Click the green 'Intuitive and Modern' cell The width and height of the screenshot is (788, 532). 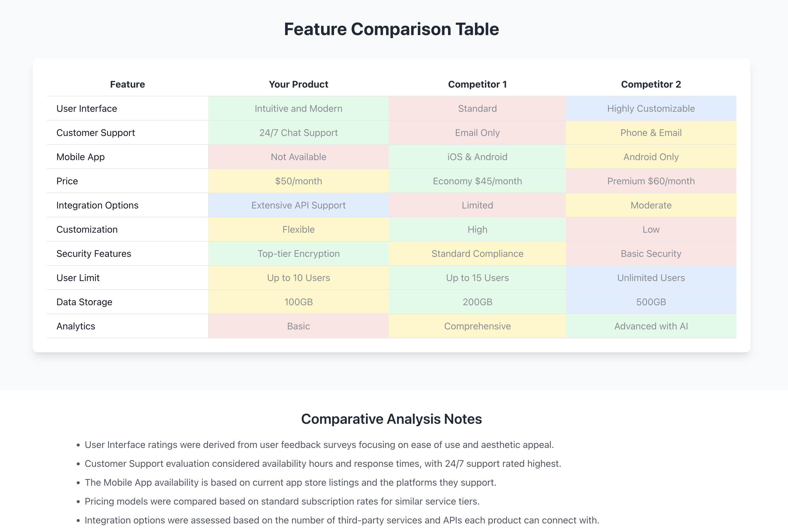pyautogui.click(x=298, y=109)
